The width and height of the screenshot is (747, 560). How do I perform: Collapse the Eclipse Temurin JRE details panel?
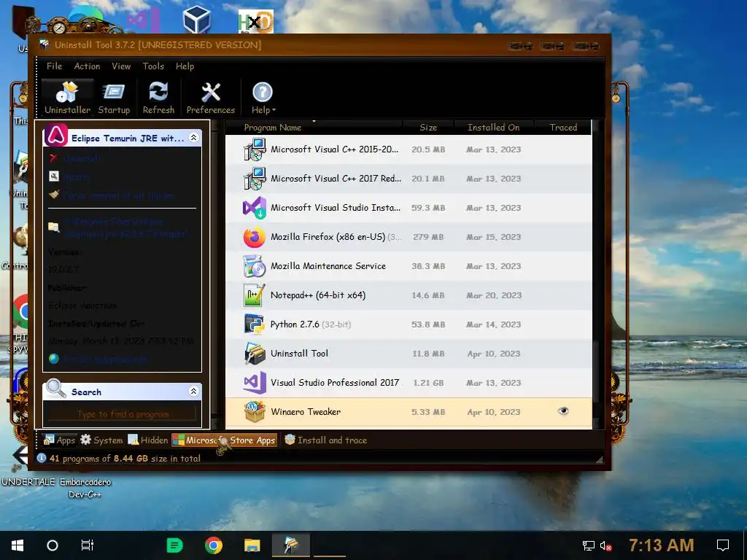coord(193,138)
